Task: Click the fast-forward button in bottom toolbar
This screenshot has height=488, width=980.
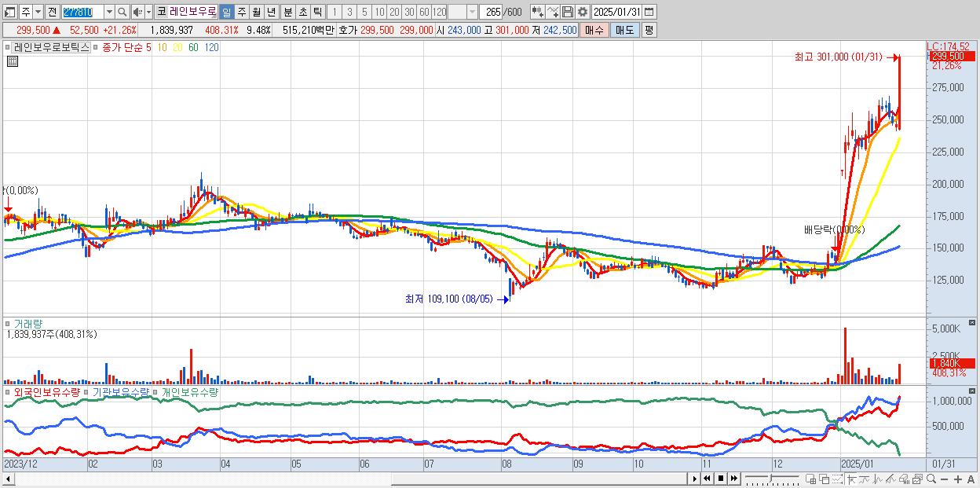Action: coord(733,479)
